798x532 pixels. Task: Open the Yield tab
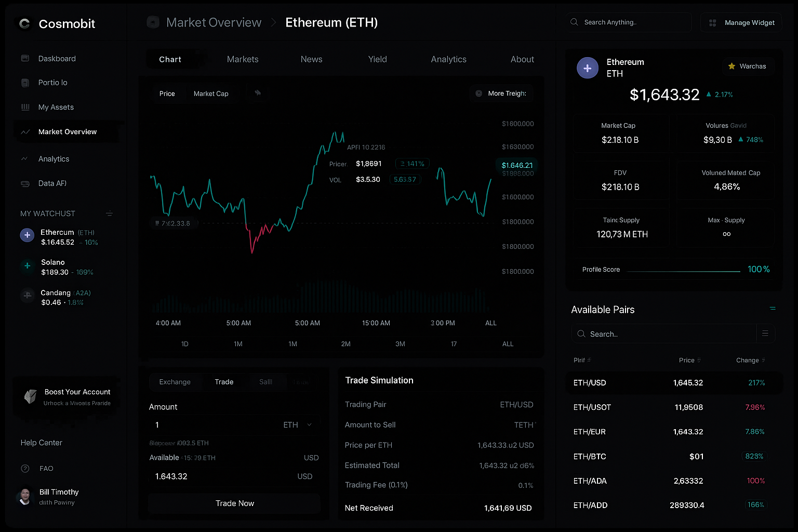[x=377, y=59]
